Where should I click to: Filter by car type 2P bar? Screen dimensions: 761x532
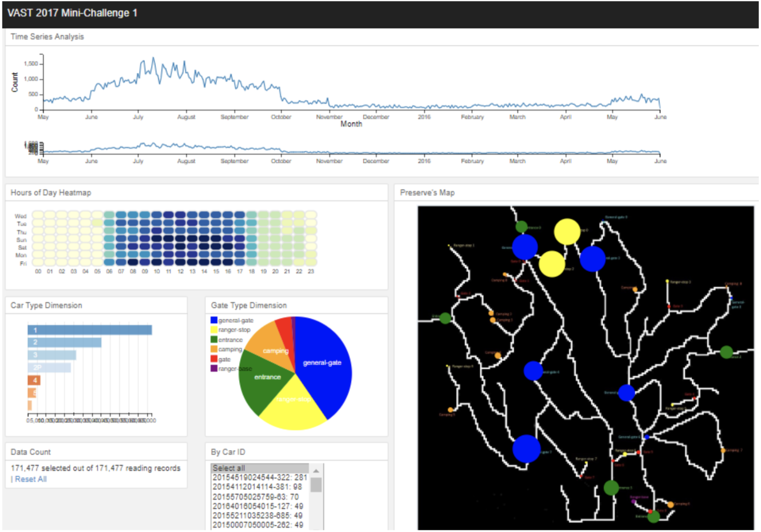pos(49,368)
